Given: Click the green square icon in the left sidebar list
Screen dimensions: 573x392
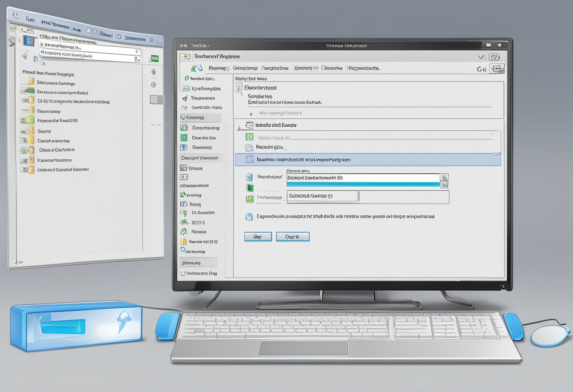Looking at the screenshot, I should pyautogui.click(x=184, y=138).
